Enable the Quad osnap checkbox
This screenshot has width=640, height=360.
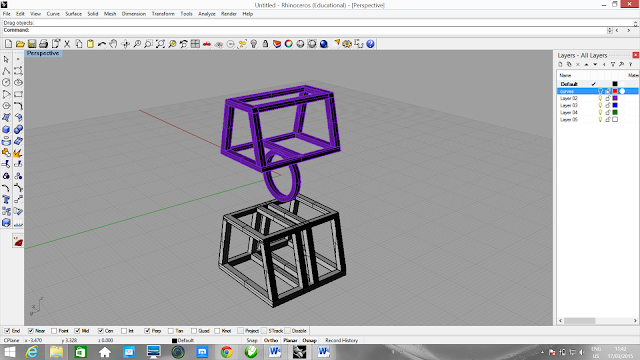coord(194,331)
